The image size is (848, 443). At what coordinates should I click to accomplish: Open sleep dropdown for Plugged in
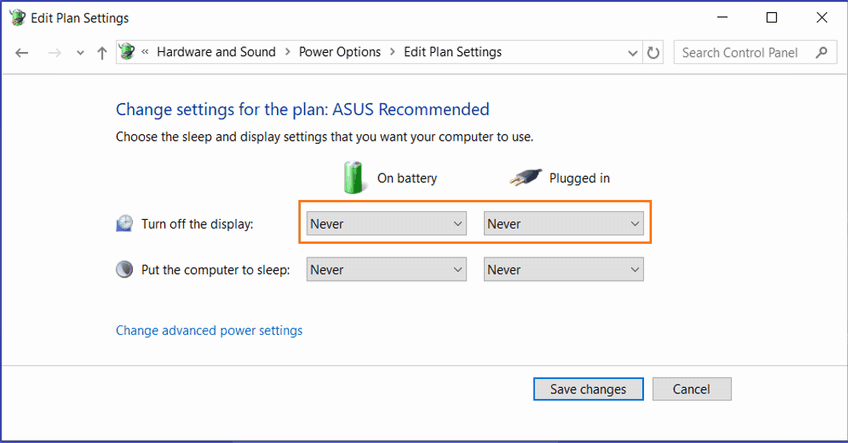tap(563, 269)
